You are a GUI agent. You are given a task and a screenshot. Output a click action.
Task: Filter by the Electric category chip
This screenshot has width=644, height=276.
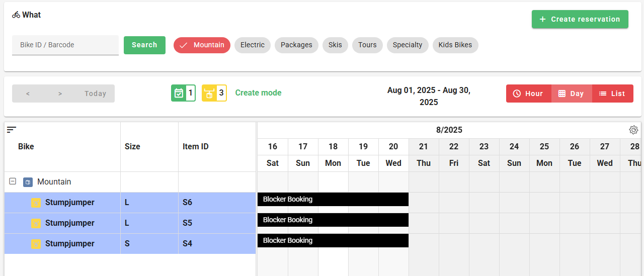[x=253, y=45]
